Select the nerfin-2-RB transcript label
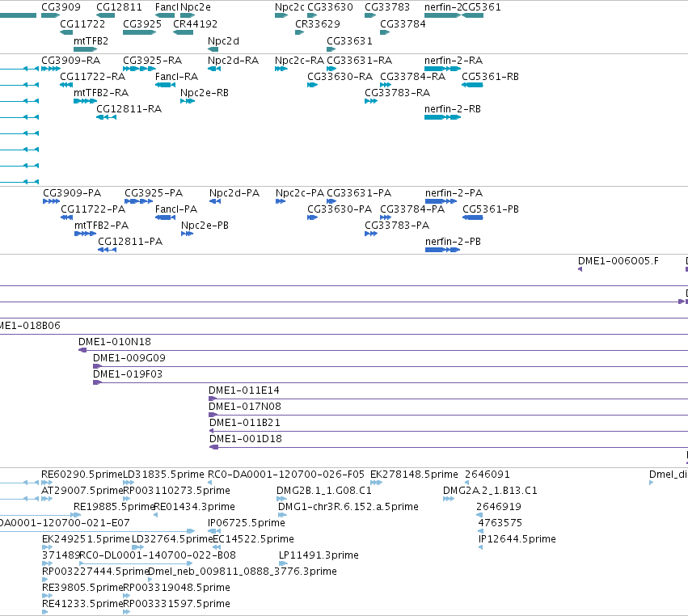This screenshot has width=688, height=616. pyautogui.click(x=453, y=109)
